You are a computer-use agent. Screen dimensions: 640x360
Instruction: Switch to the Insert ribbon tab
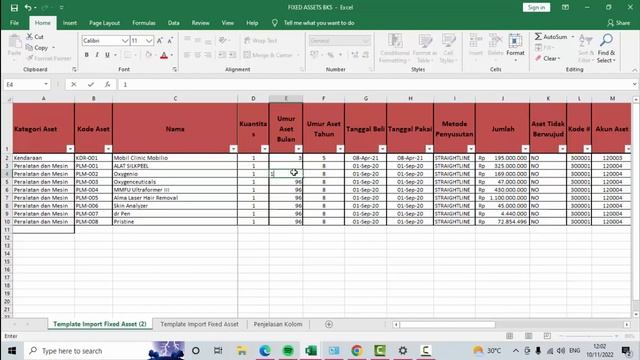70,23
